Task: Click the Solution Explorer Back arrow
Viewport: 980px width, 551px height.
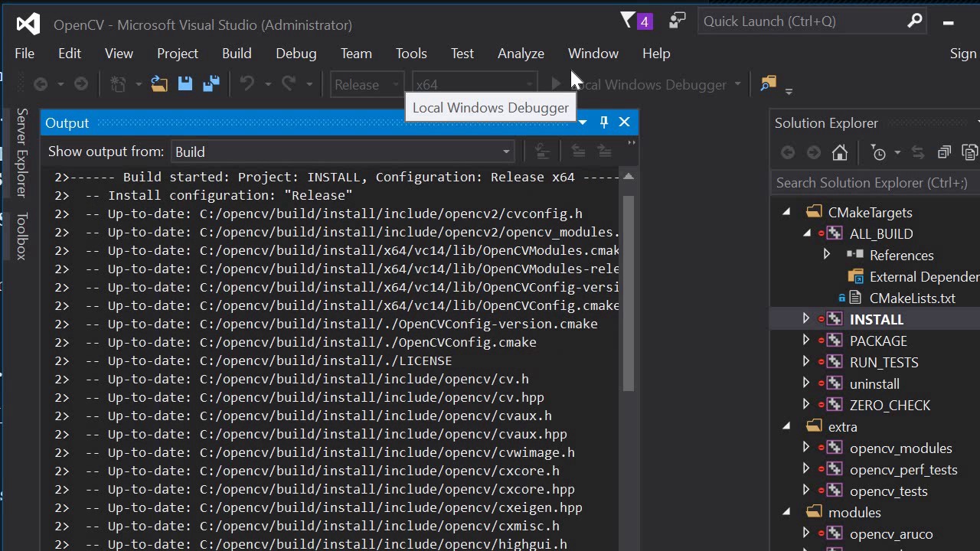Action: [788, 153]
